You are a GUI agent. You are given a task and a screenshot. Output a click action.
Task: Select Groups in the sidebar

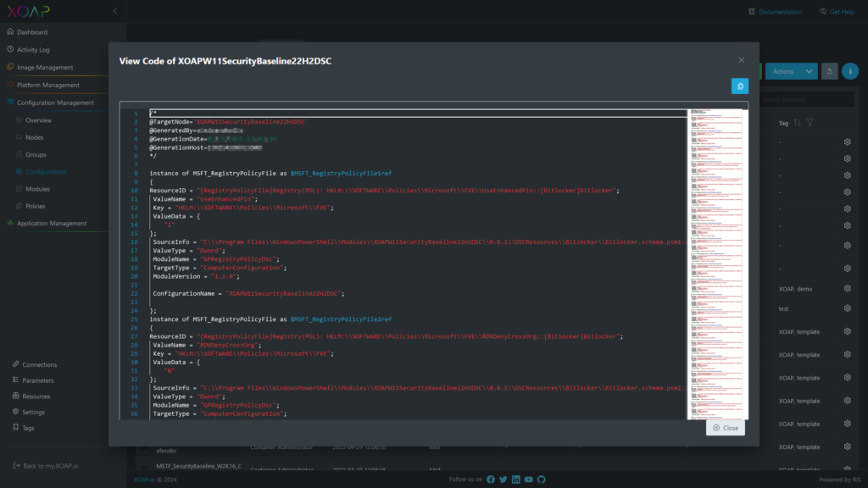point(36,155)
